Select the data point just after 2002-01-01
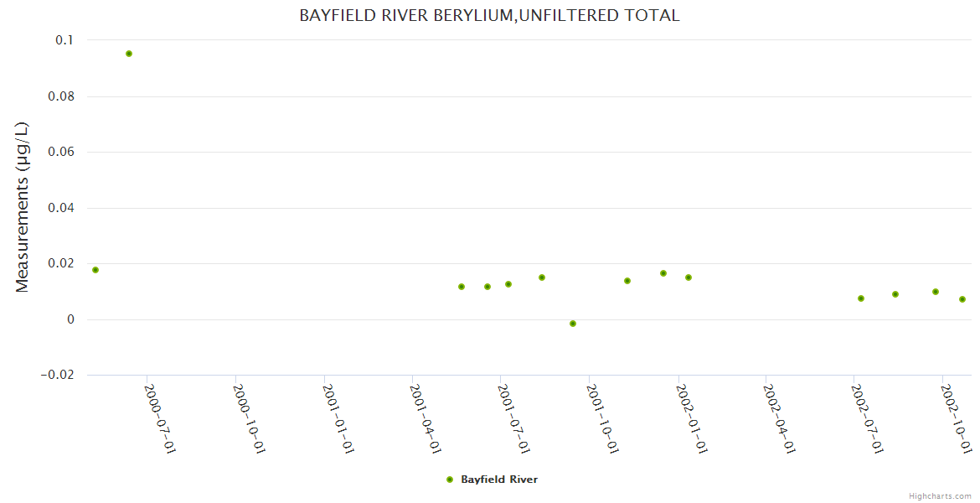 (x=689, y=277)
